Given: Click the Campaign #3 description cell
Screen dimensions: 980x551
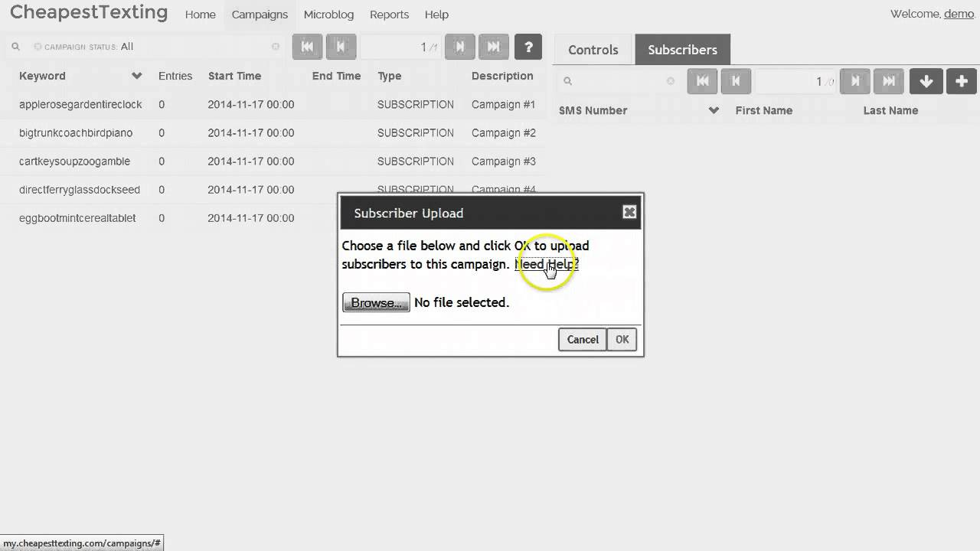Looking at the screenshot, I should (503, 161).
